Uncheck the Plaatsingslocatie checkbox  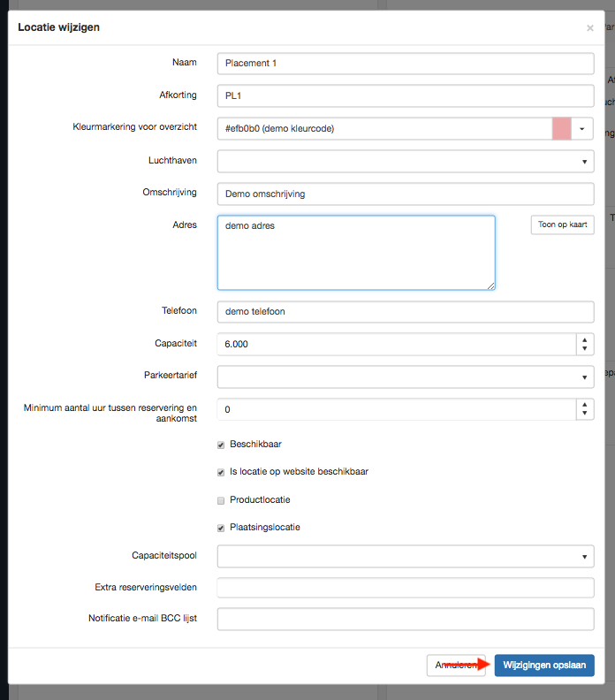click(x=221, y=529)
